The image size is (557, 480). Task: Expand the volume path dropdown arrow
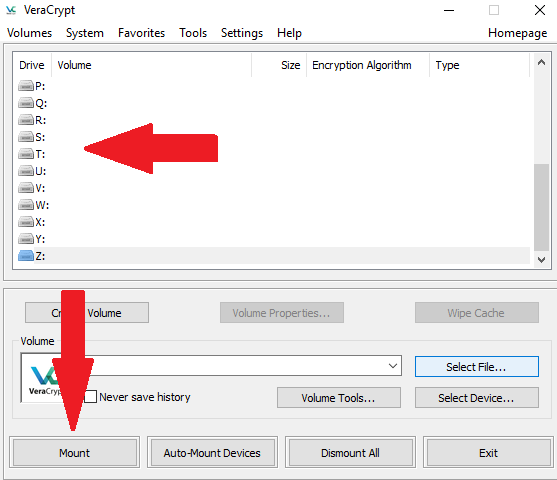tap(393, 366)
